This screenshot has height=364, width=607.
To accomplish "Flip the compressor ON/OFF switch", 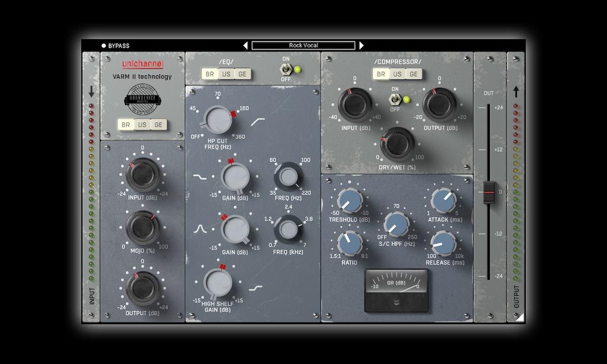I will [394, 100].
